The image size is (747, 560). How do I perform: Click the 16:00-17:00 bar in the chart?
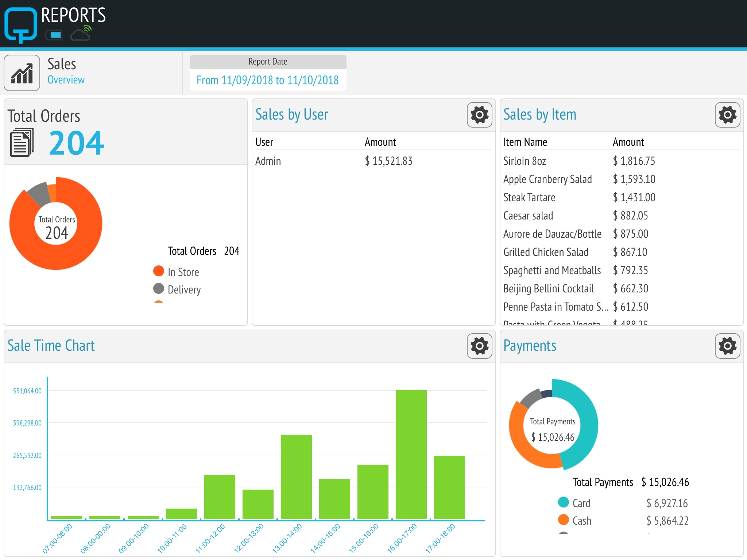pyautogui.click(x=411, y=455)
